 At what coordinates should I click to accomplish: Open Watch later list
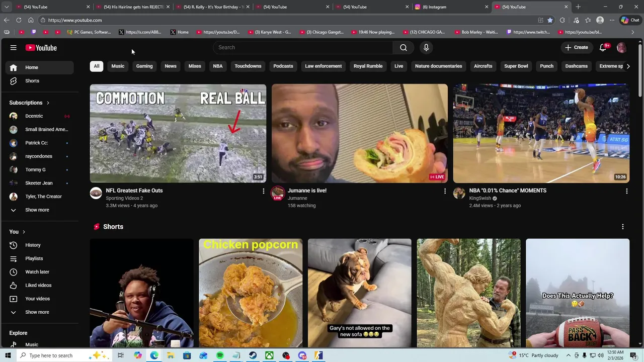(39, 272)
